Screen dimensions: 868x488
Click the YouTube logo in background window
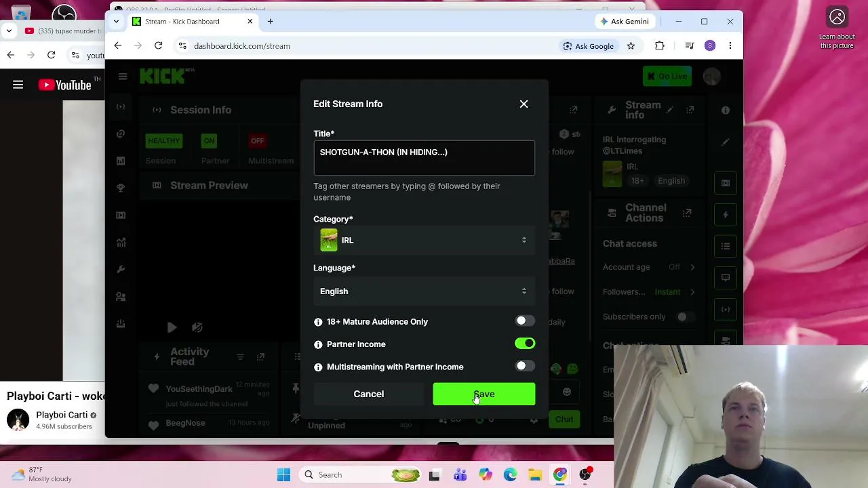click(x=65, y=85)
